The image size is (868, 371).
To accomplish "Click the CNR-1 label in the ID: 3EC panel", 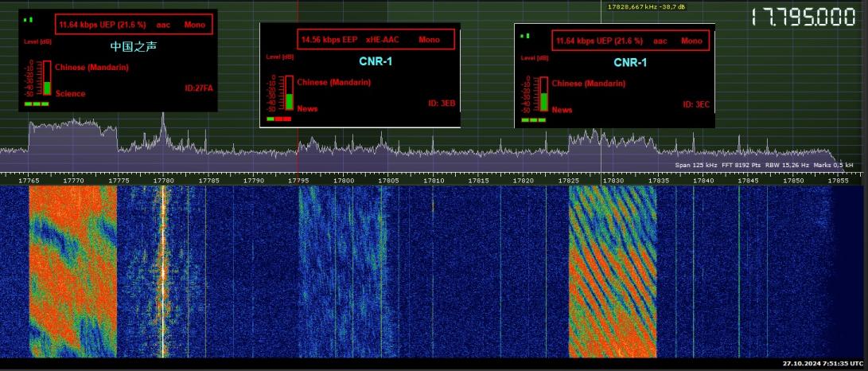I will pos(630,63).
